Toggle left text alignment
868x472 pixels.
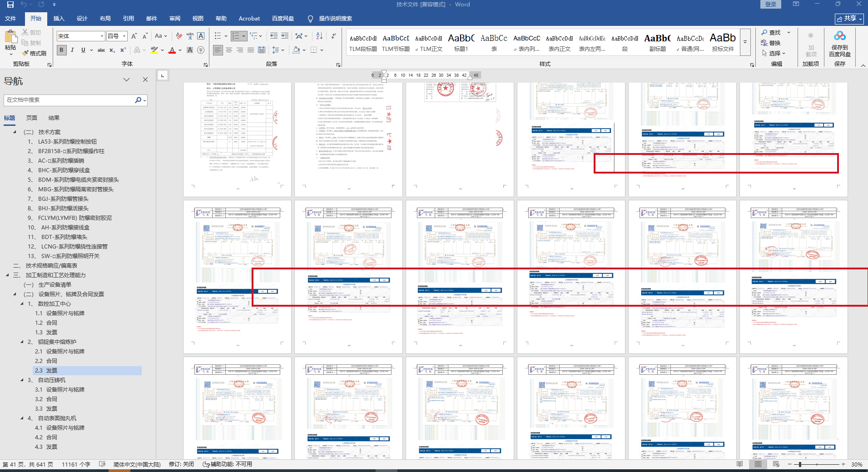(x=218, y=50)
